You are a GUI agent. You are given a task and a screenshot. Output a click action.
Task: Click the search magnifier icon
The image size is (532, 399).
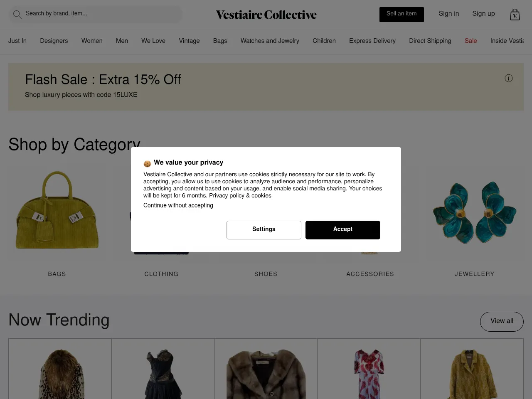(x=17, y=15)
